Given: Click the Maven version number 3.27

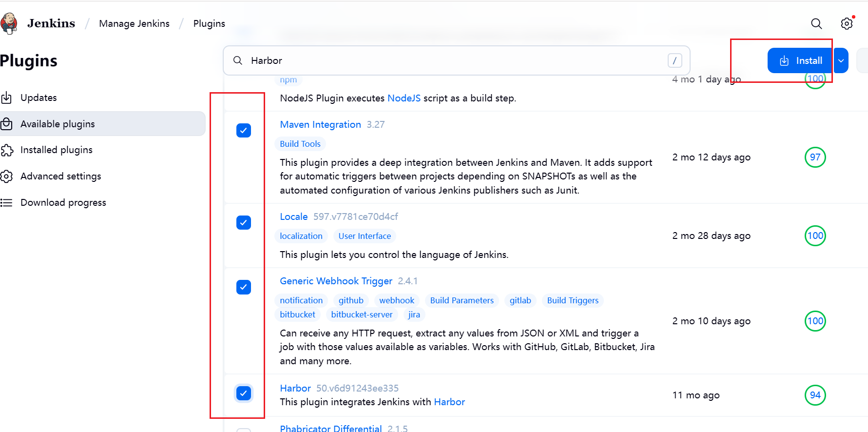Looking at the screenshot, I should click(x=376, y=124).
